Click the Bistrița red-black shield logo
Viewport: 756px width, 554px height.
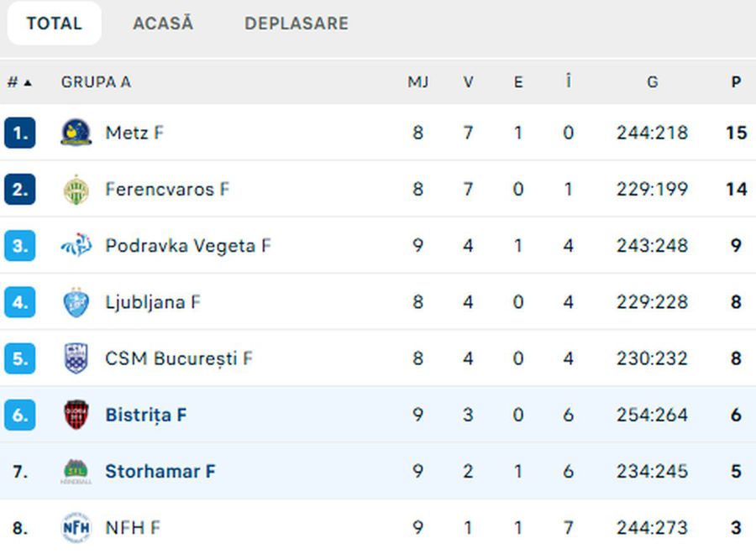click(x=76, y=415)
